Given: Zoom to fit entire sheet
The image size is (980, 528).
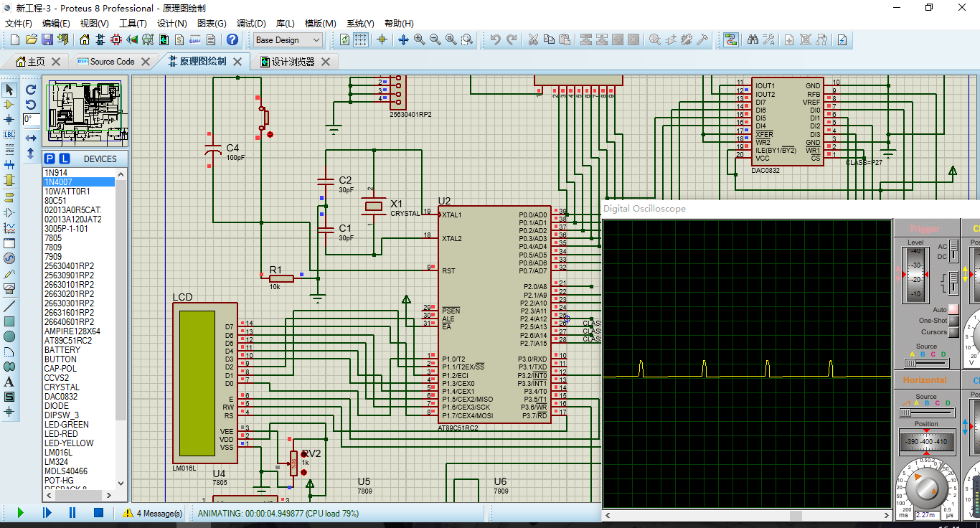Looking at the screenshot, I should [451, 40].
